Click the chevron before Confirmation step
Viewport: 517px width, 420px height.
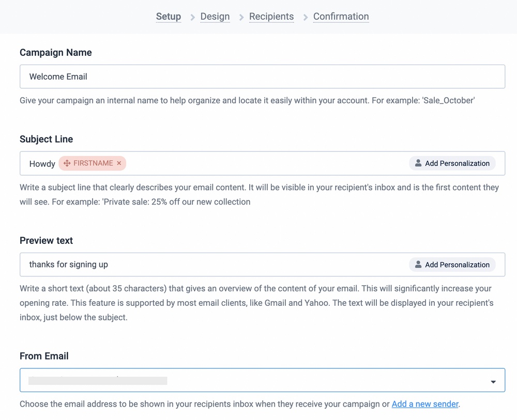[x=305, y=17]
